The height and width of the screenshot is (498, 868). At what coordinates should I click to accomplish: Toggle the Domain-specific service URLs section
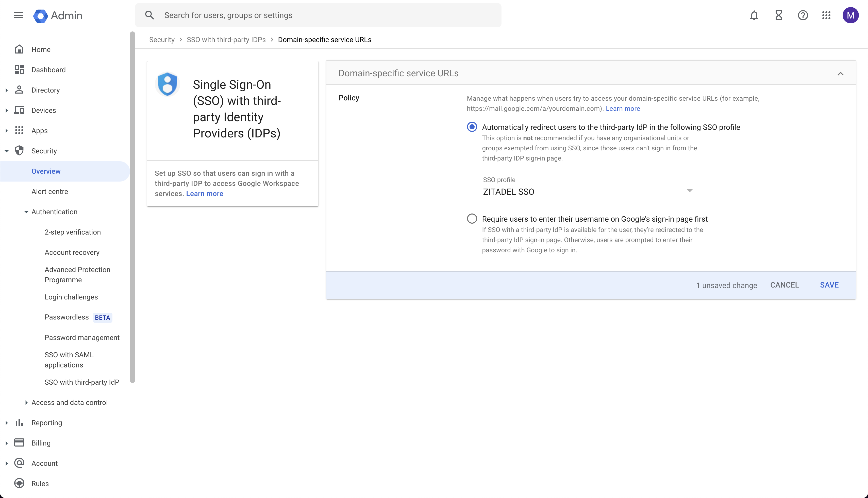point(841,73)
